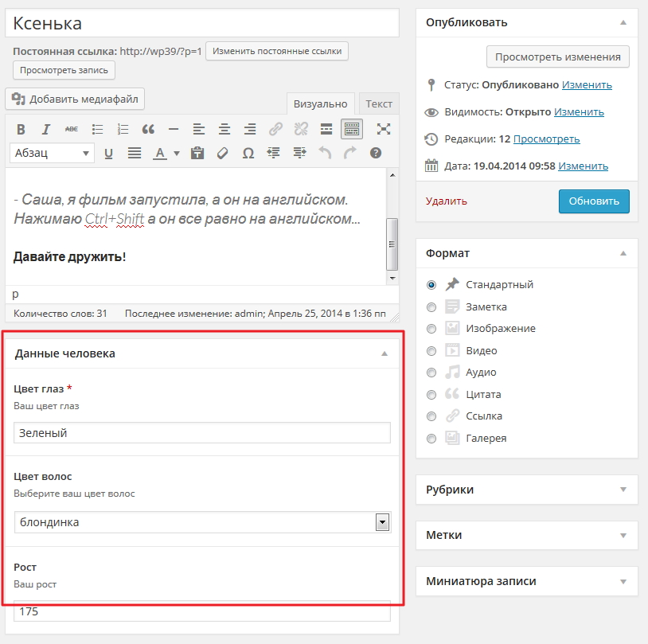Image resolution: width=648 pixels, height=644 pixels.
Task: Undo the last edit
Action: click(x=325, y=154)
